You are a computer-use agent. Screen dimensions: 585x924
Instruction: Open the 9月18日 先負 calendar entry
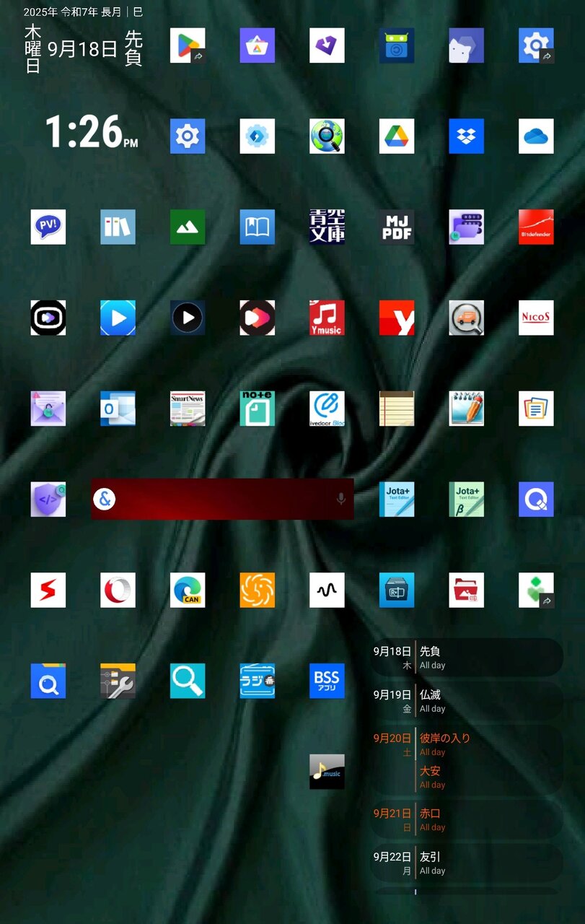click(x=467, y=657)
